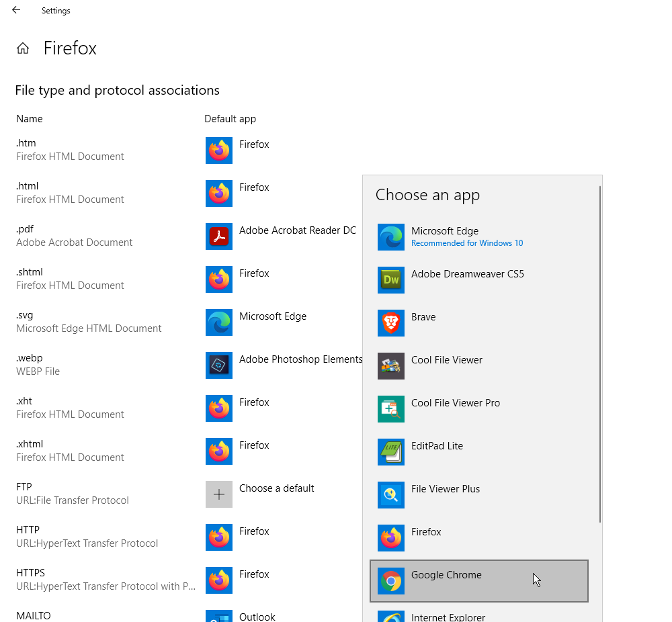Click the .svg file type name
The height and width of the screenshot is (622, 672).
(24, 315)
